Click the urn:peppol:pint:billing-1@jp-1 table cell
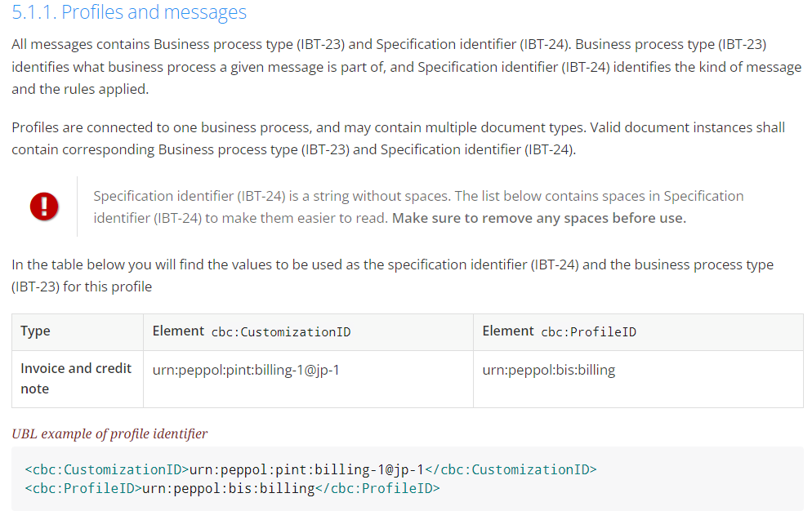The height and width of the screenshot is (511, 812). [308, 379]
